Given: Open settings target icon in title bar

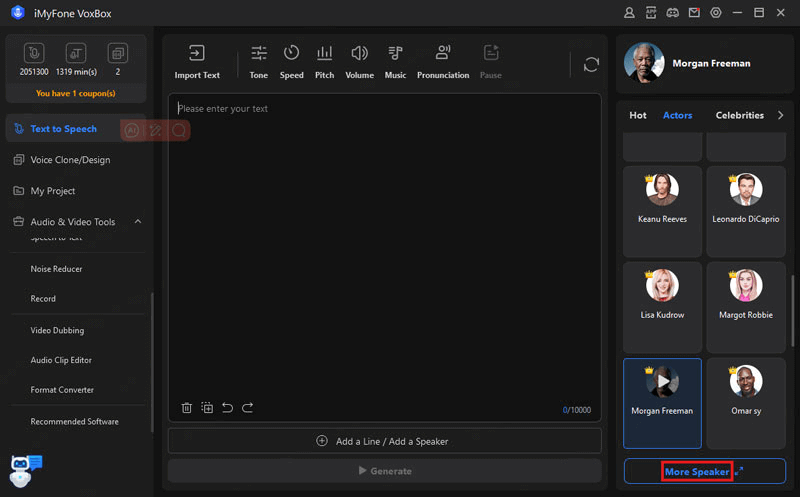Looking at the screenshot, I should tap(716, 13).
